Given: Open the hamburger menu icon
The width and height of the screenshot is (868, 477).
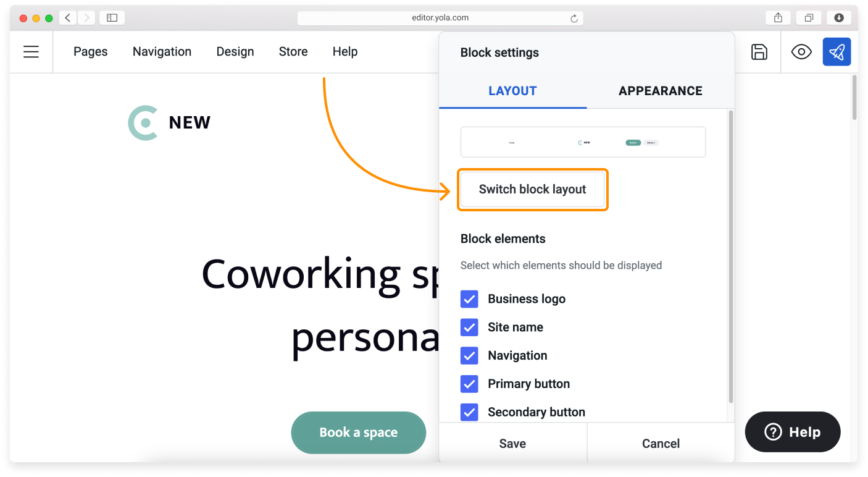Looking at the screenshot, I should pyautogui.click(x=31, y=52).
